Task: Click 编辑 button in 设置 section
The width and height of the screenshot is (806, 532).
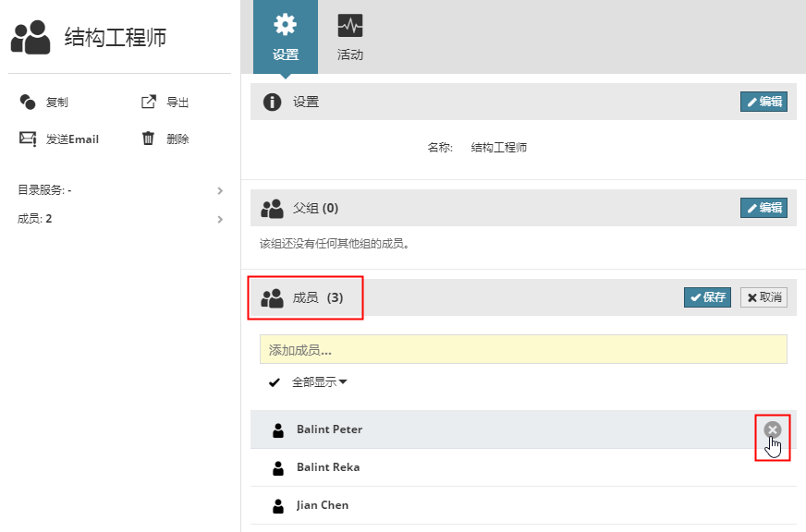Action: (x=763, y=102)
